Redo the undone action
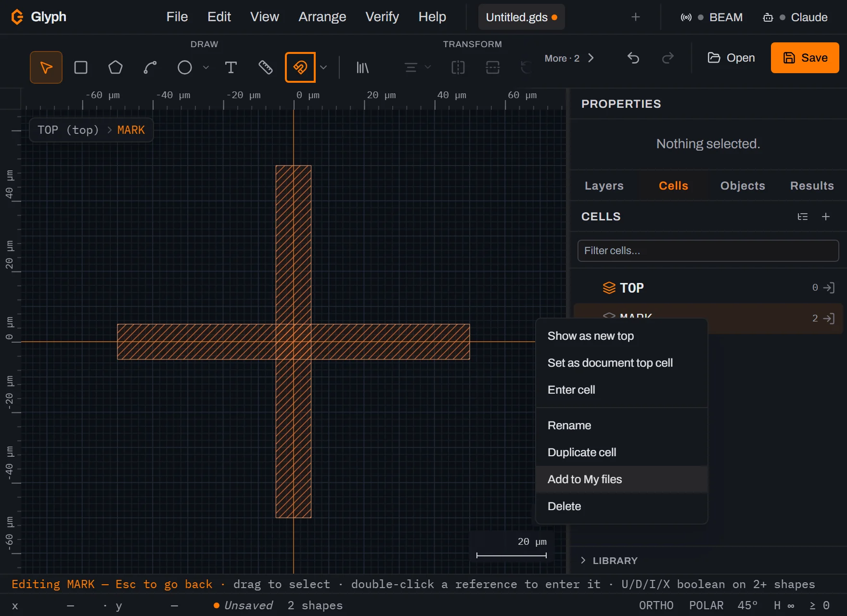847x616 pixels. [668, 58]
